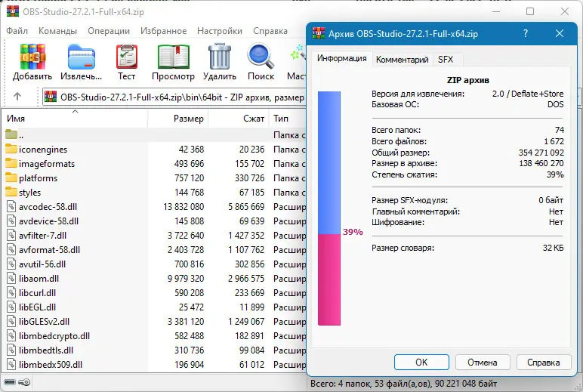Click the key icon in status bar

pyautogui.click(x=24, y=382)
